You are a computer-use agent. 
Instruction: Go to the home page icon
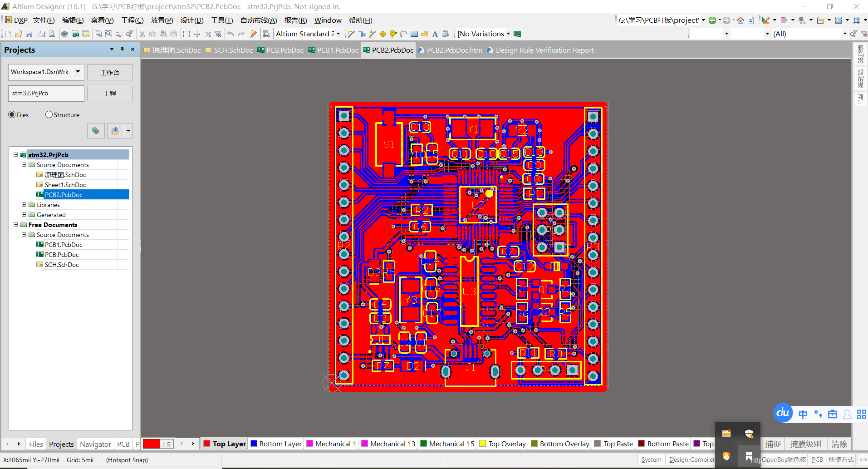pos(740,20)
